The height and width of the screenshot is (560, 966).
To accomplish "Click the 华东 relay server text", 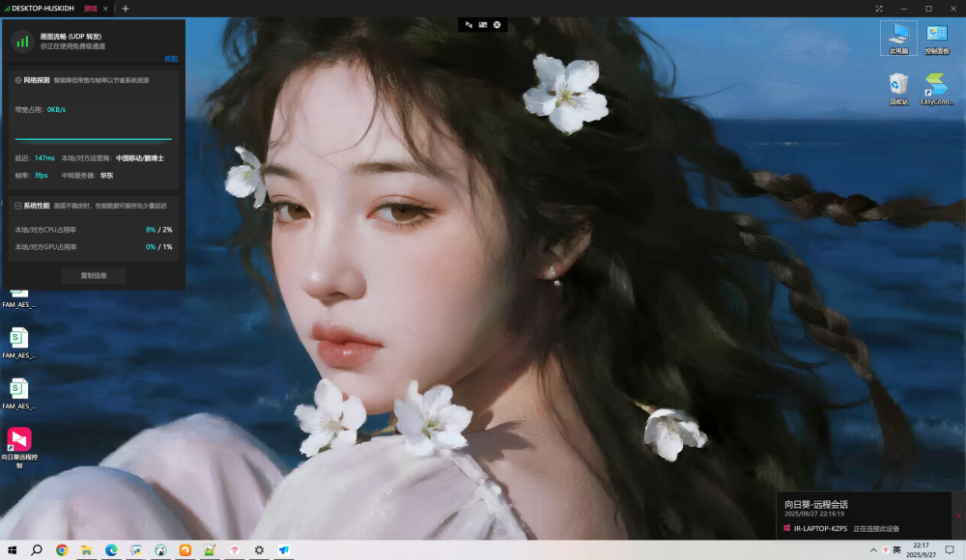I will click(x=106, y=176).
